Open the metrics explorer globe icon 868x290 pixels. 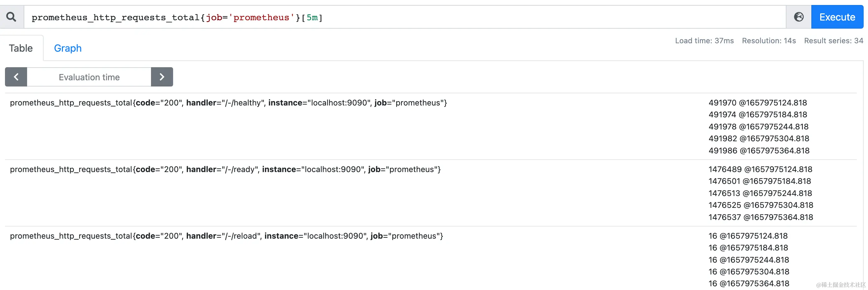798,17
